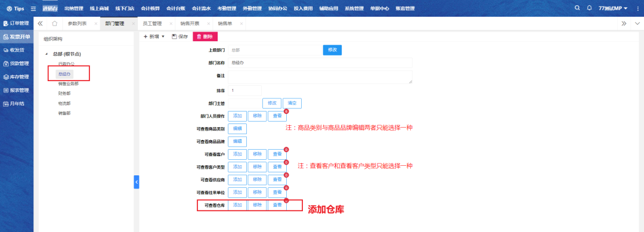Click 添加 in the 部门人员操作 row
This screenshot has width=644, height=232.
[x=237, y=116]
